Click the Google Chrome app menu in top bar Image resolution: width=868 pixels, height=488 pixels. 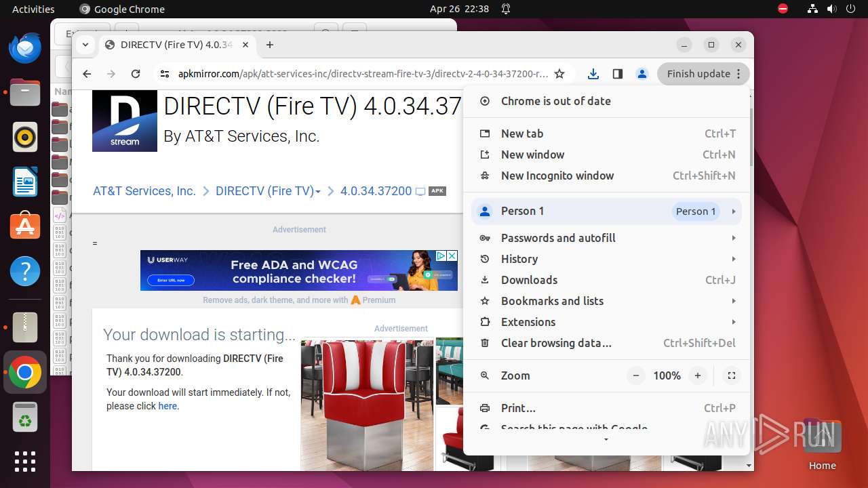click(x=122, y=9)
